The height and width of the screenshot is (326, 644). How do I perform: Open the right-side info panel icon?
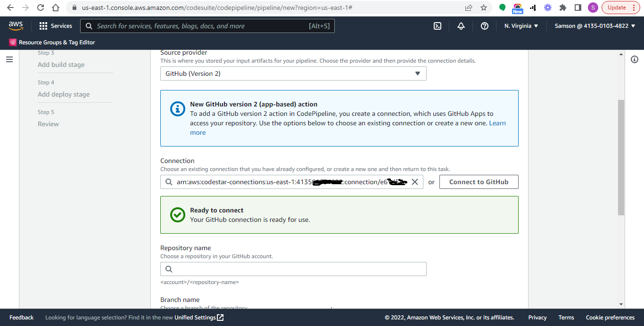(635, 59)
